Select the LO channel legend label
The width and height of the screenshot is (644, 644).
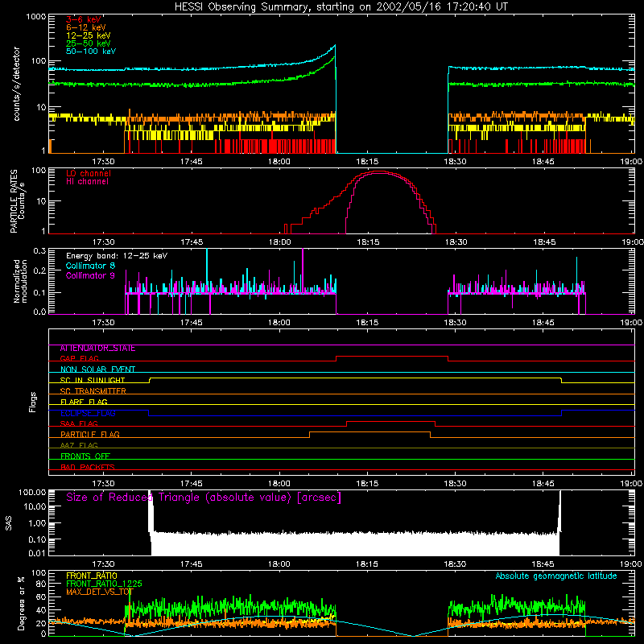[89, 173]
